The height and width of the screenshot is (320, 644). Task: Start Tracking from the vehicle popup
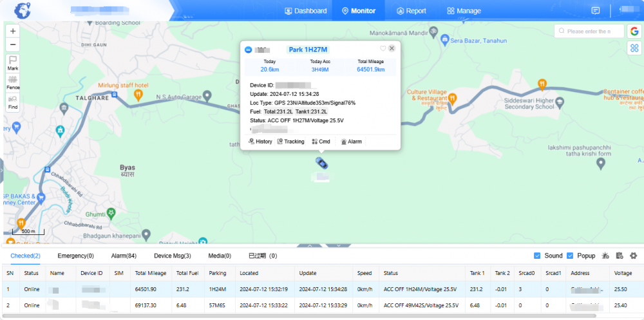pyautogui.click(x=290, y=142)
